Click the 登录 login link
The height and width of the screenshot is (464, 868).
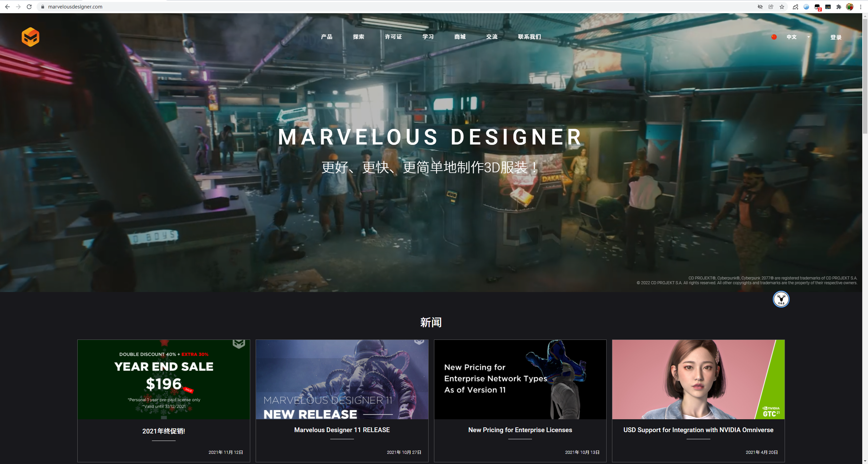tap(836, 37)
